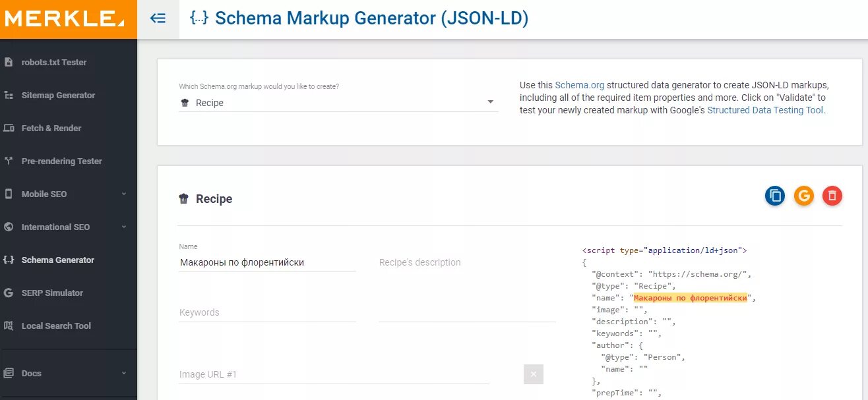Screen dimensions: 868x400
Task: Click the Local Search Tool map icon
Action: pyautogui.click(x=9, y=326)
